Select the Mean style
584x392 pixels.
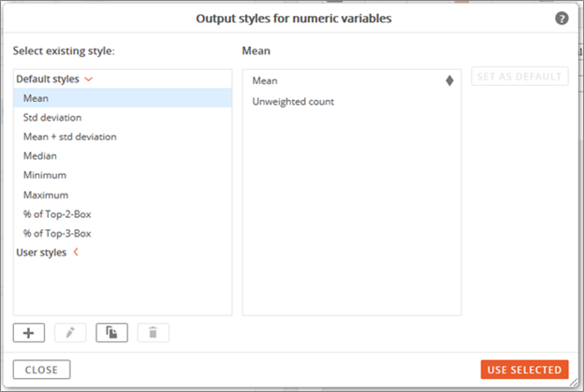(x=123, y=98)
